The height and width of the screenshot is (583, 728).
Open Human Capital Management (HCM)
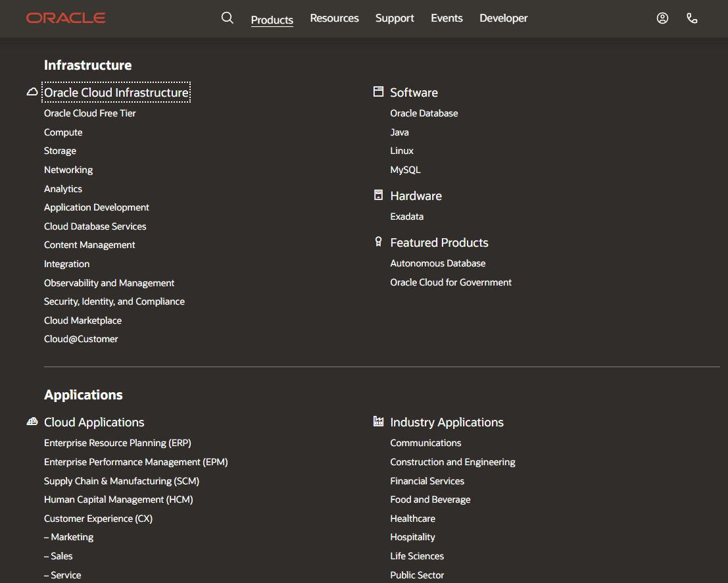118,500
